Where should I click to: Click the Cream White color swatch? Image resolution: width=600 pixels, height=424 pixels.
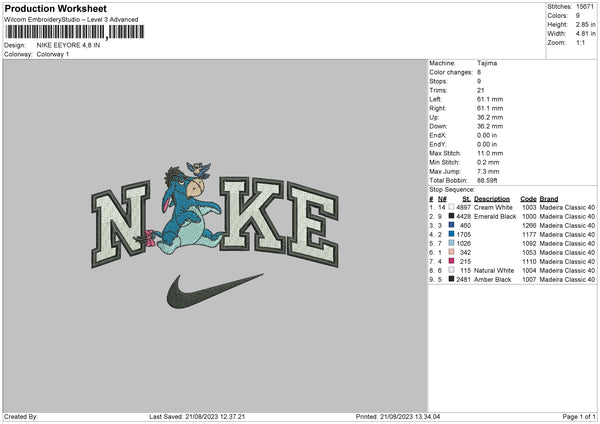452,207
